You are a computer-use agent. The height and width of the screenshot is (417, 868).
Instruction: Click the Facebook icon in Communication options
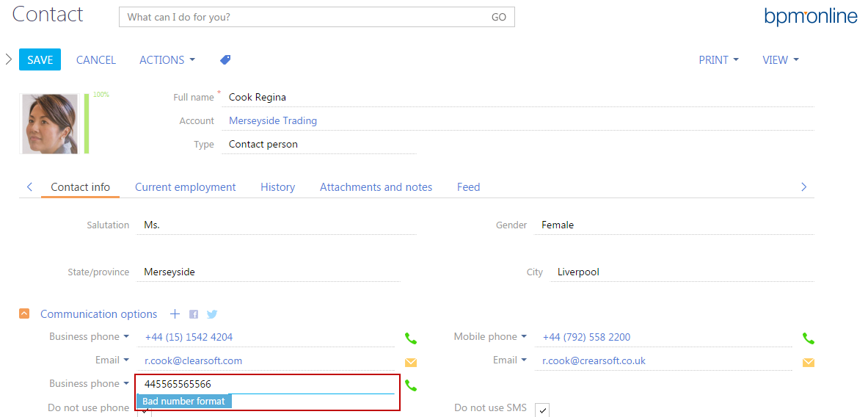194,314
